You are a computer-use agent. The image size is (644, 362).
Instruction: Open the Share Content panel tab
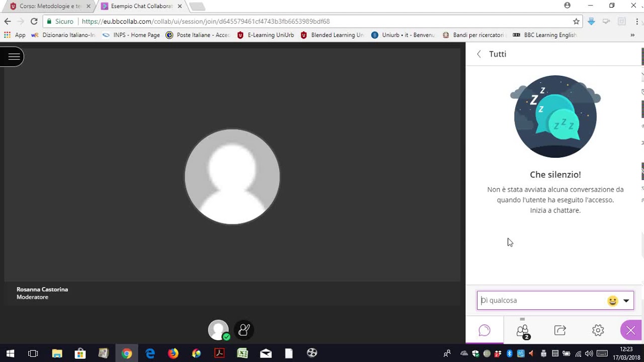(560, 330)
